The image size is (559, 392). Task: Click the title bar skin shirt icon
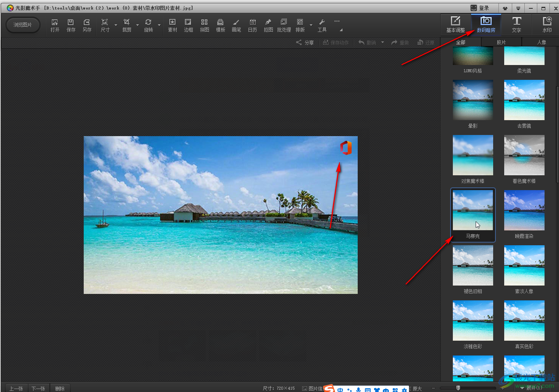505,8
